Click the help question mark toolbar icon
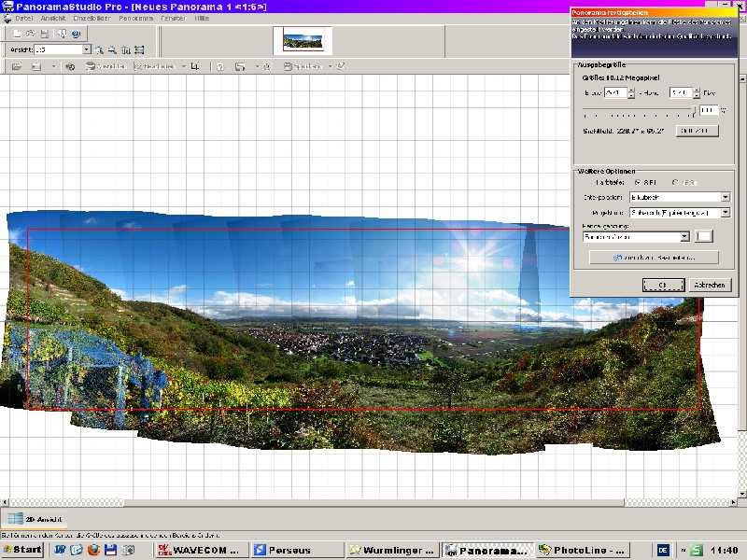 76,34
